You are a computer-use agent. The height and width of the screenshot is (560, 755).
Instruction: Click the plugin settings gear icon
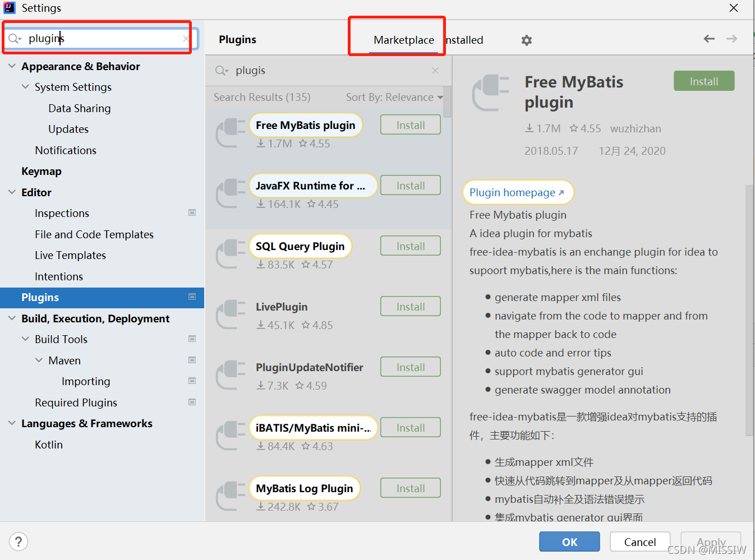[526, 40]
